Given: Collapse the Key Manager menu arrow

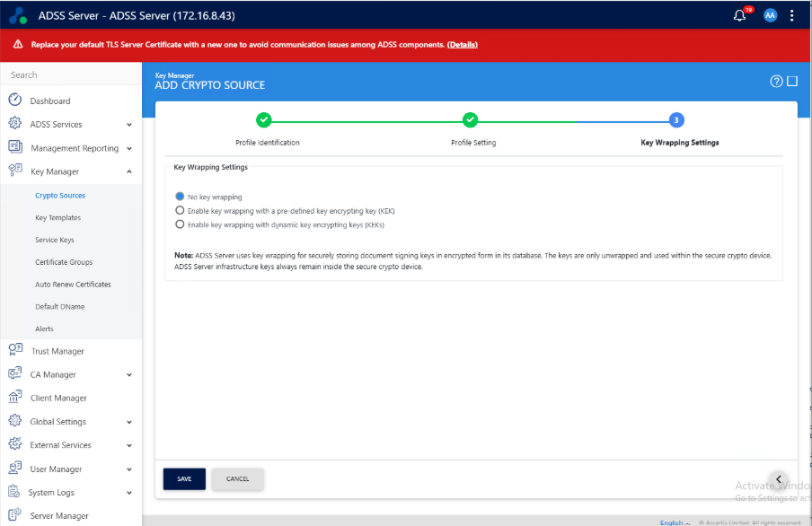Looking at the screenshot, I should tap(129, 171).
